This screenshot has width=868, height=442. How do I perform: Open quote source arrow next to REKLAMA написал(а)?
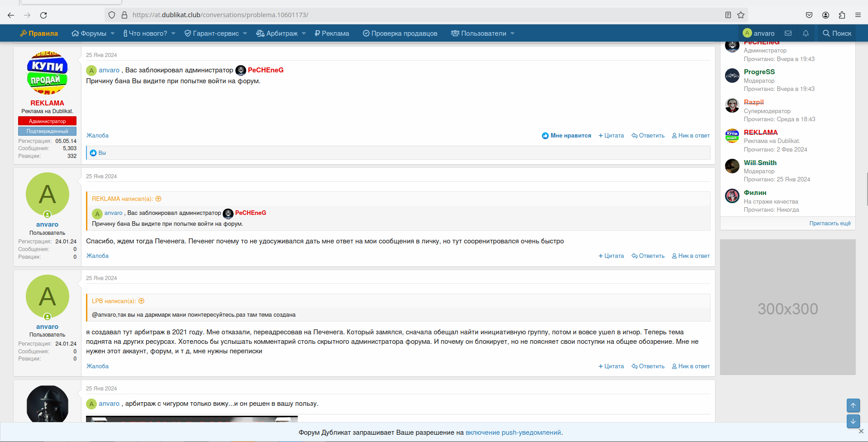tap(158, 199)
